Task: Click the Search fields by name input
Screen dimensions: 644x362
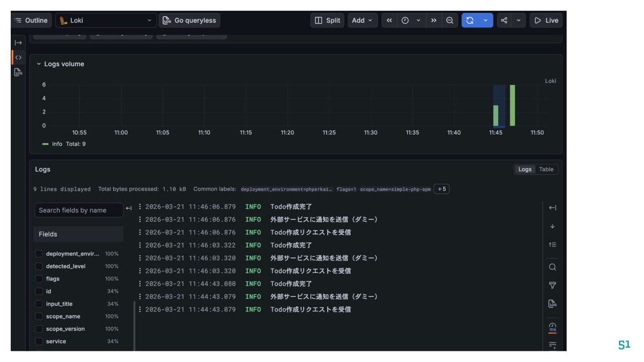Action: (78, 210)
